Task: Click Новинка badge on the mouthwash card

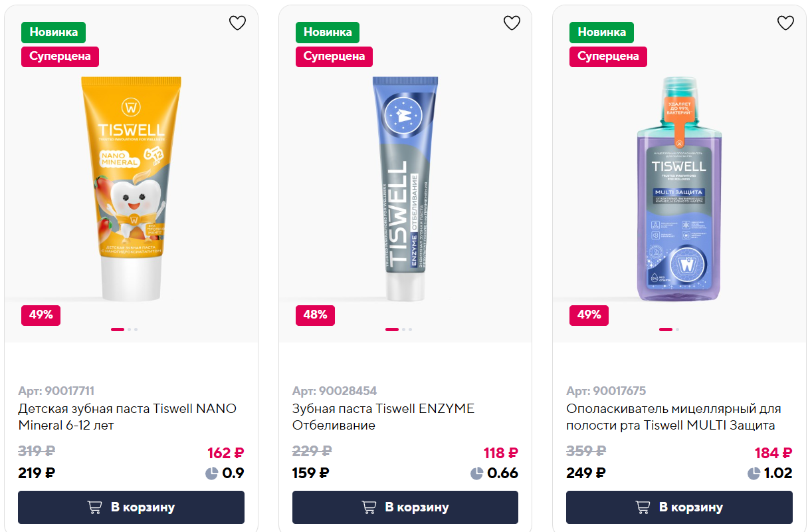Action: coord(601,32)
